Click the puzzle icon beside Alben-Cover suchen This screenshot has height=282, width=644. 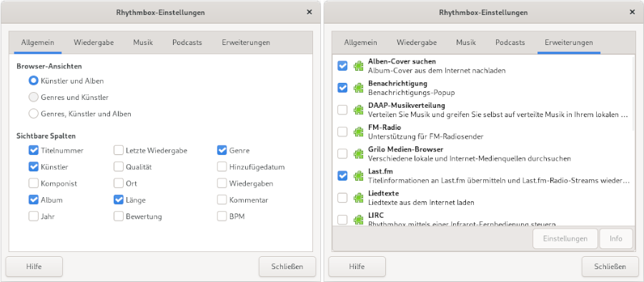(x=359, y=66)
